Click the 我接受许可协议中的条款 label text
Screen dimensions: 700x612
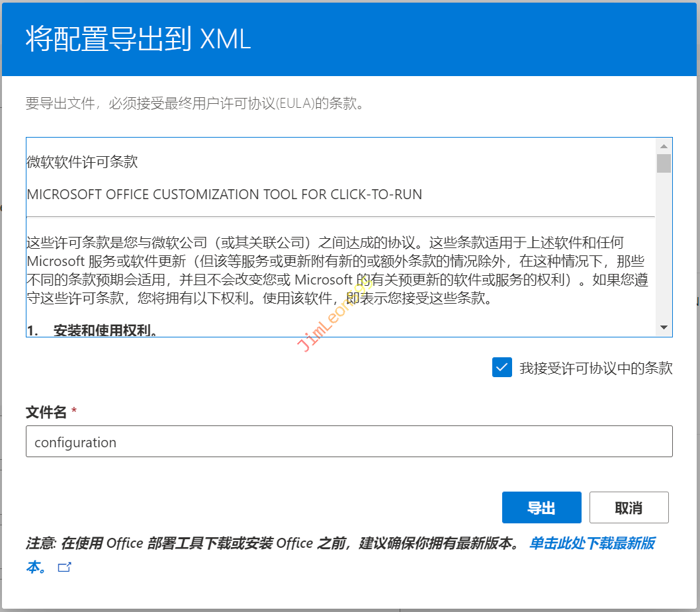(x=595, y=369)
